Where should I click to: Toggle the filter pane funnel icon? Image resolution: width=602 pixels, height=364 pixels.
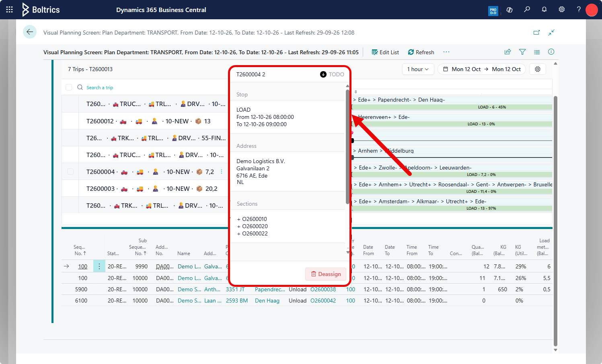coord(522,52)
